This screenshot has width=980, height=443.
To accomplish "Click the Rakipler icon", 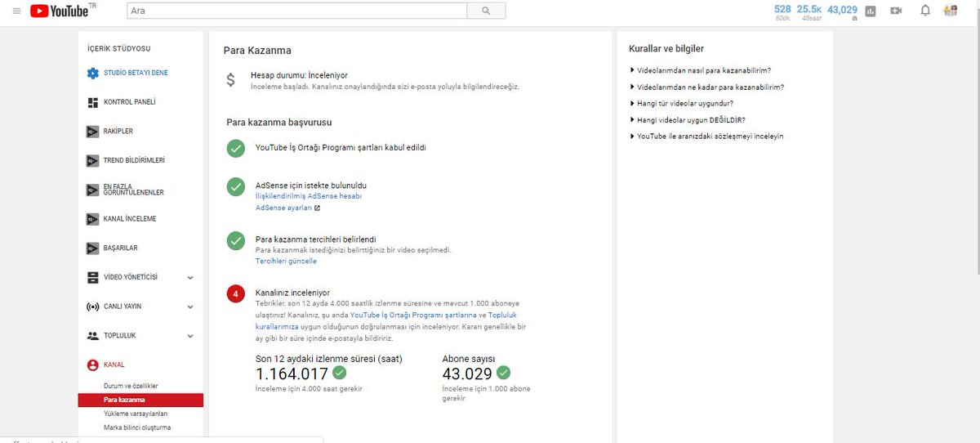I will tap(92, 132).
